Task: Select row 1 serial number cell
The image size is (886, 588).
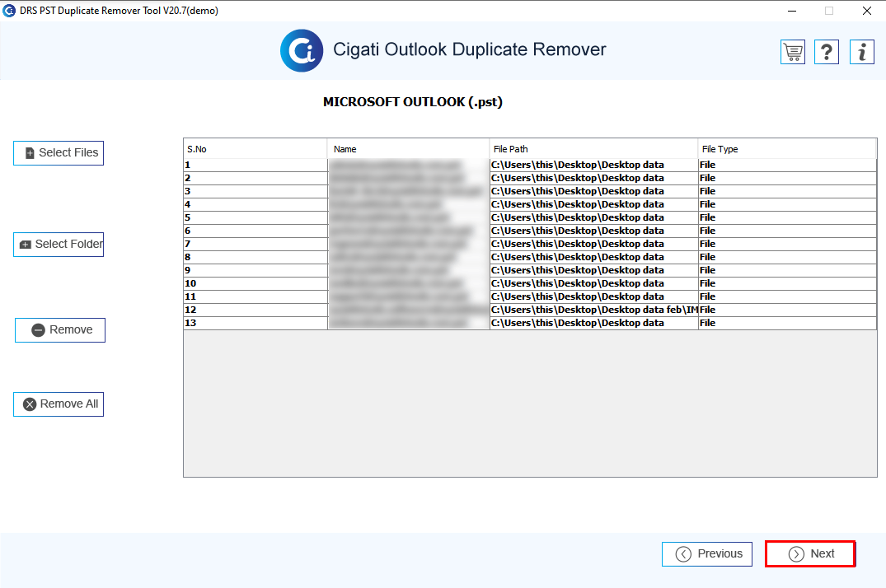Action: point(255,165)
